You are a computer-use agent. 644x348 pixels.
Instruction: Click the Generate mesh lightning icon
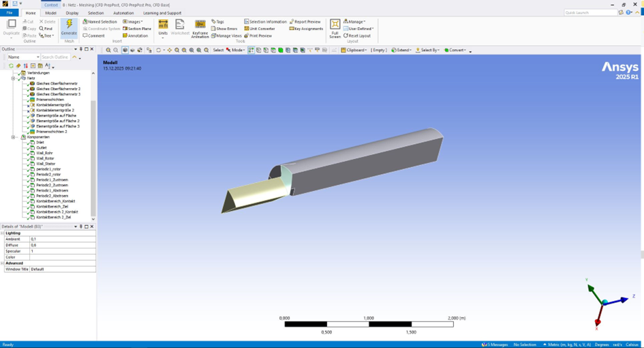[x=69, y=26]
